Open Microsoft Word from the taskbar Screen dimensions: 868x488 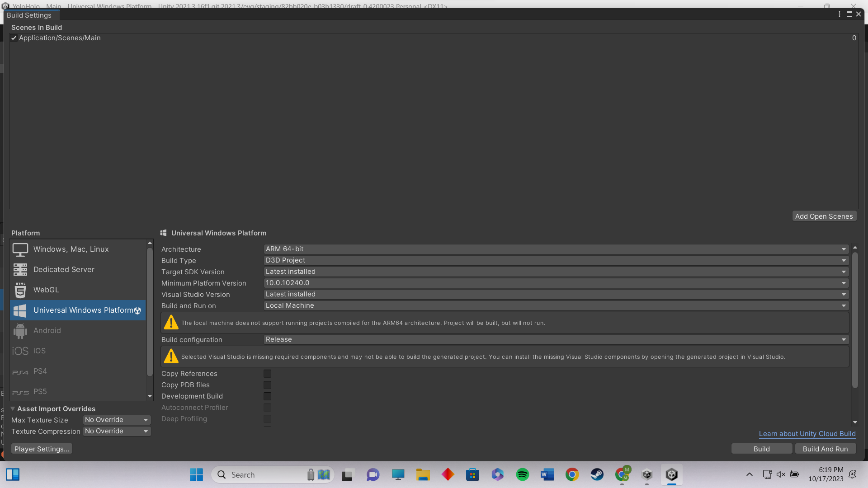[547, 475]
